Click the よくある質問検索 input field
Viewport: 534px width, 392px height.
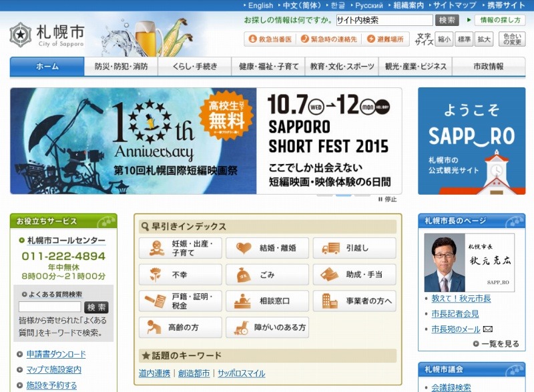pyautogui.click(x=49, y=307)
